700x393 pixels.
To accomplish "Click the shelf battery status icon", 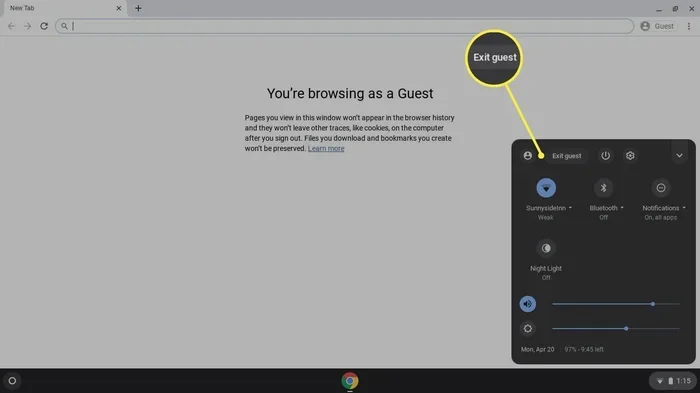I will [x=670, y=381].
